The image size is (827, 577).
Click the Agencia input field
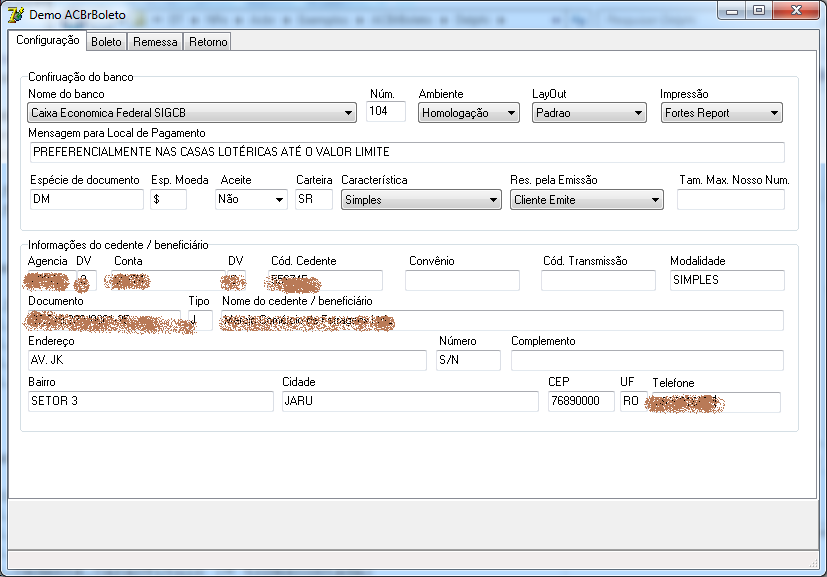coord(52,281)
